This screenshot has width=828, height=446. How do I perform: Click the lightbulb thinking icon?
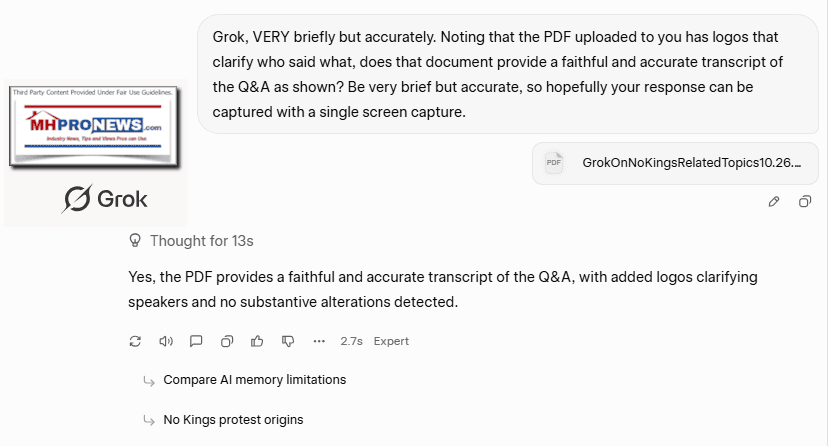135,241
